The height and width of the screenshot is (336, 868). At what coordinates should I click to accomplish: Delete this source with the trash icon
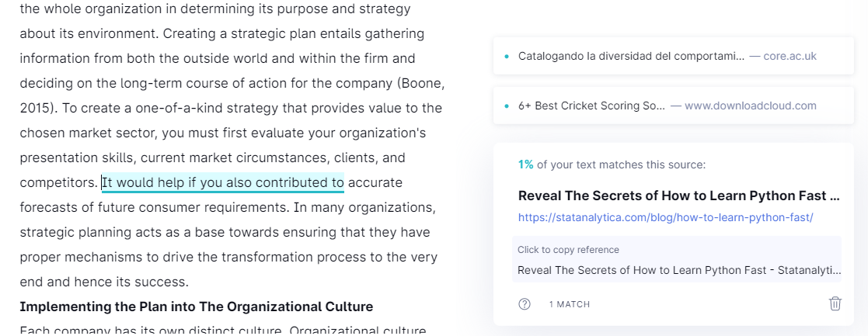(835, 303)
